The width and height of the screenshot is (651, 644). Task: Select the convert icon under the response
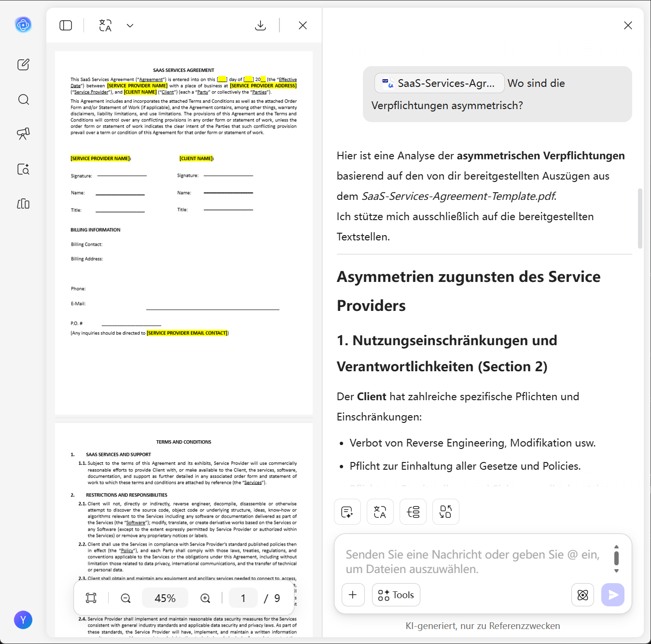point(445,512)
